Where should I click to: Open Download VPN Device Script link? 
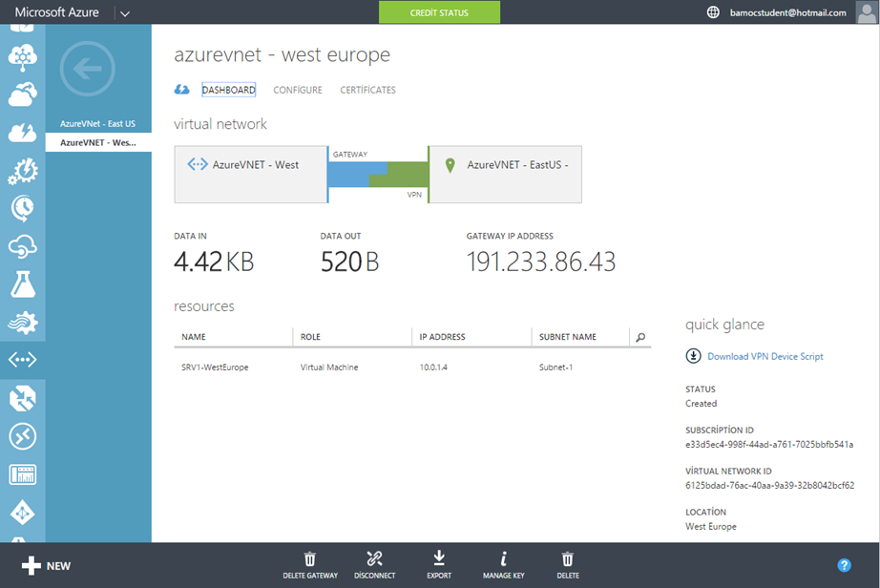pos(765,356)
